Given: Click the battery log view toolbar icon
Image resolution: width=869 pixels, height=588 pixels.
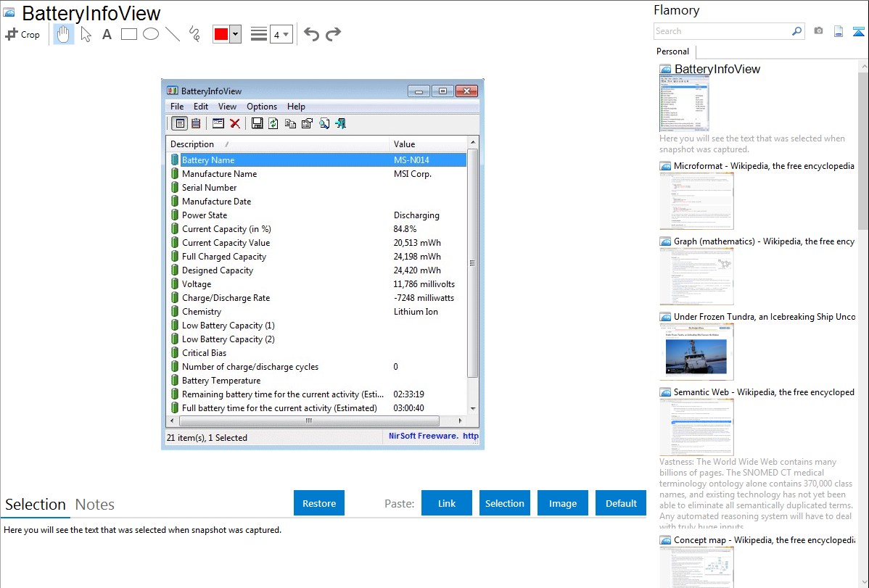Looking at the screenshot, I should [x=196, y=123].
